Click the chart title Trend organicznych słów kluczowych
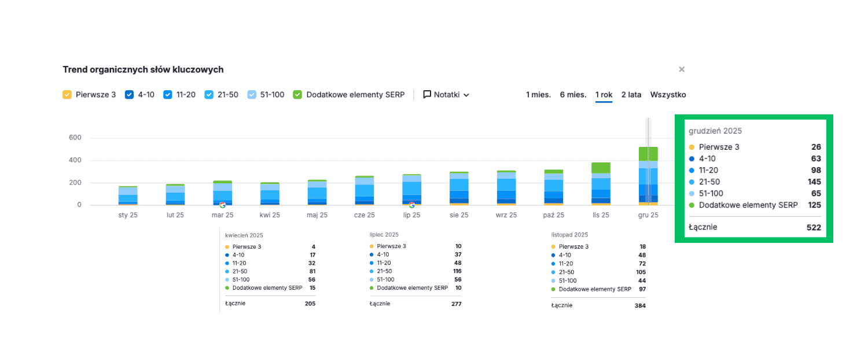Screen dimensions: 868x347 [143, 69]
